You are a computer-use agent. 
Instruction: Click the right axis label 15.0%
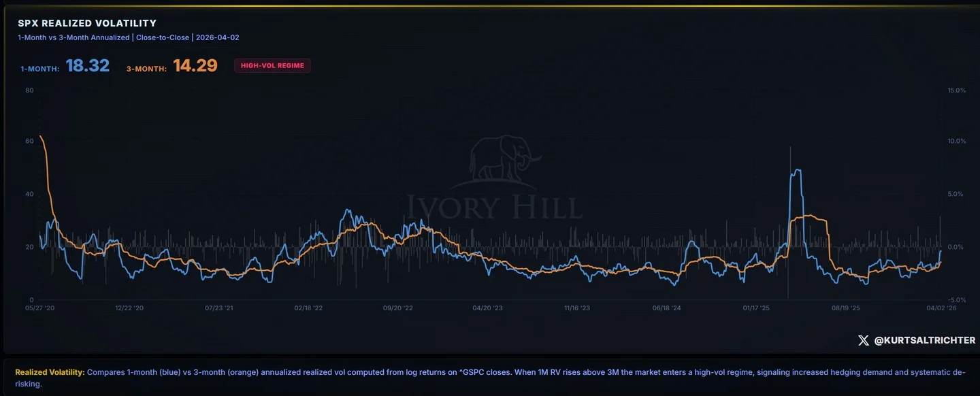point(957,90)
